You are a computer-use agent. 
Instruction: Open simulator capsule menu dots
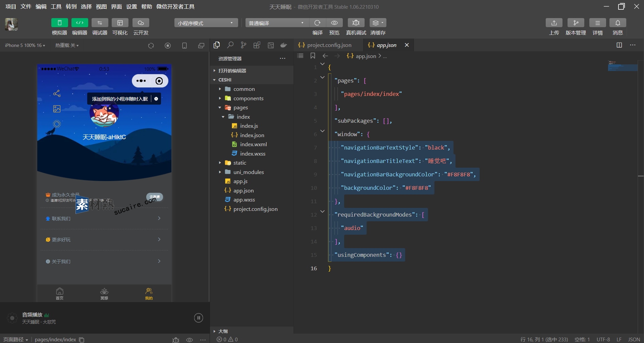click(x=141, y=81)
